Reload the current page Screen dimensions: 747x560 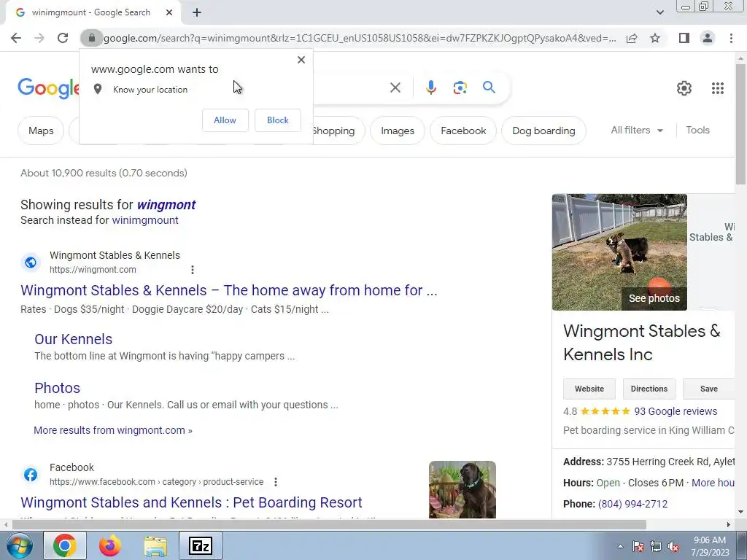click(63, 38)
